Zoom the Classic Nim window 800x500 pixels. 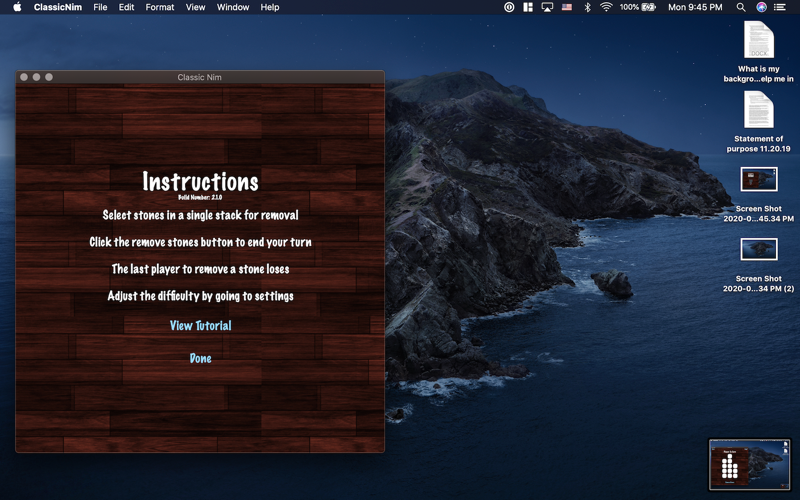click(x=49, y=77)
